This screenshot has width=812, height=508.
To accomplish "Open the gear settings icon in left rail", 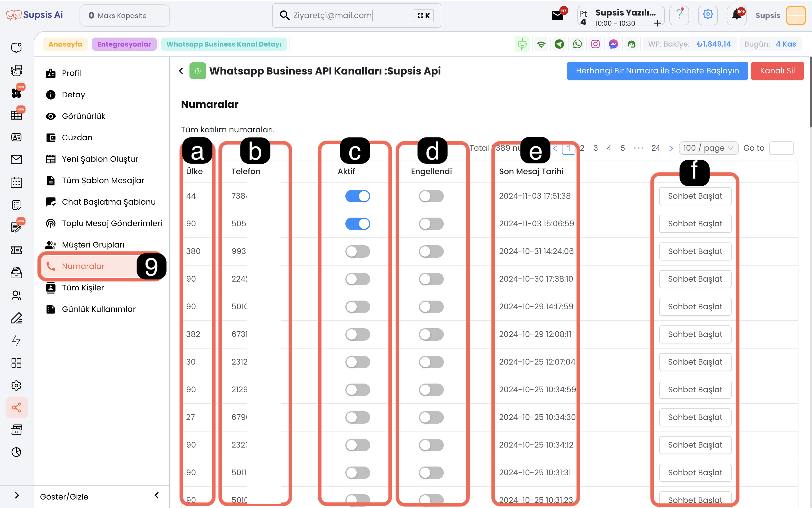I will tap(16, 385).
